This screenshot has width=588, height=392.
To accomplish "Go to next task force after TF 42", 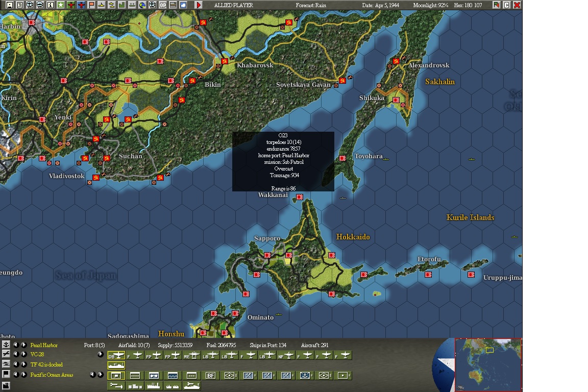I will click(23, 364).
